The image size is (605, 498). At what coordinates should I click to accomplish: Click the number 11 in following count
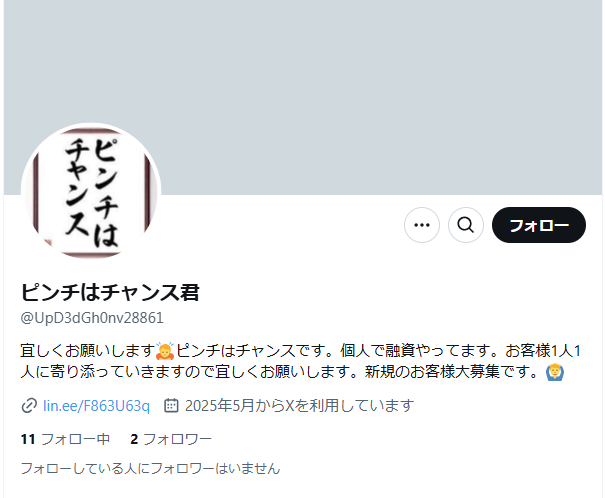click(x=28, y=439)
